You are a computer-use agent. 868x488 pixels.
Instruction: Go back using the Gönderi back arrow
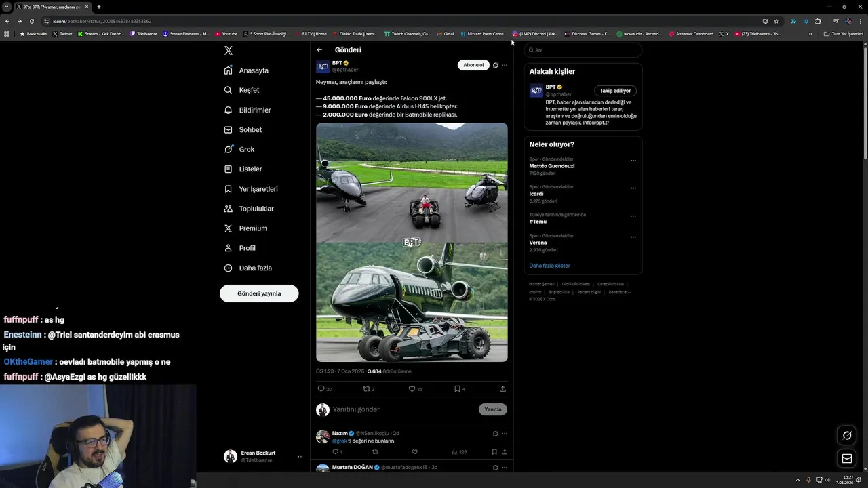click(x=319, y=50)
